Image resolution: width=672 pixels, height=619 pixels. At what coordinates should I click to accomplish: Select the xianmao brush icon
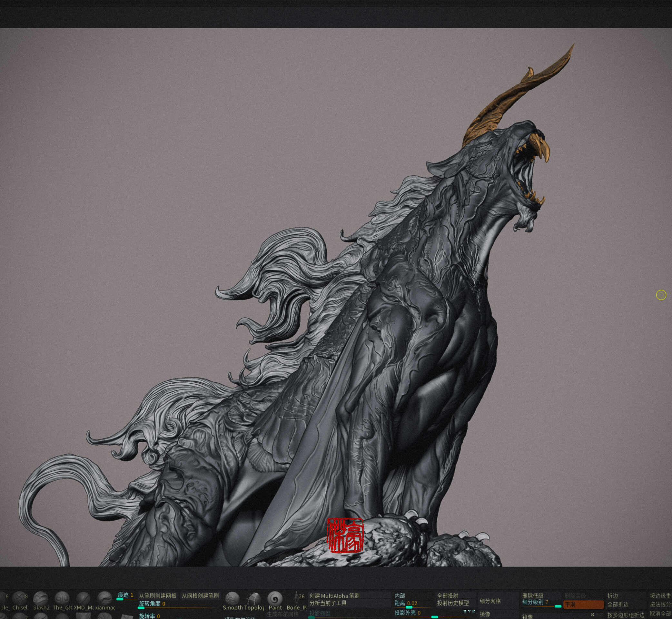pyautogui.click(x=104, y=598)
